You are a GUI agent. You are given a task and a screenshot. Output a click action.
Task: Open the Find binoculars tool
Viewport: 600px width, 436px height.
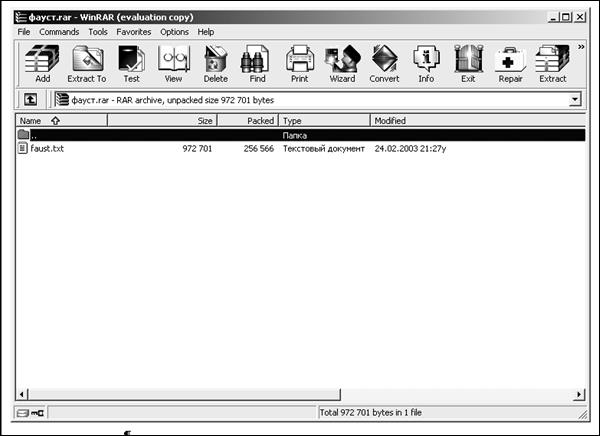[257, 64]
